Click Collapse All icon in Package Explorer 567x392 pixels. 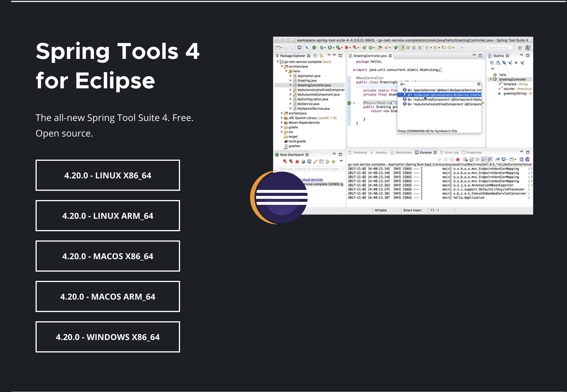[x=315, y=55]
